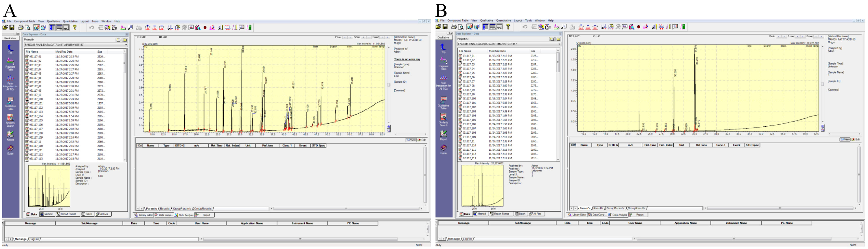
Task: Open Fragment Table in panel A sidebar
Action: pyautogui.click(x=10, y=64)
